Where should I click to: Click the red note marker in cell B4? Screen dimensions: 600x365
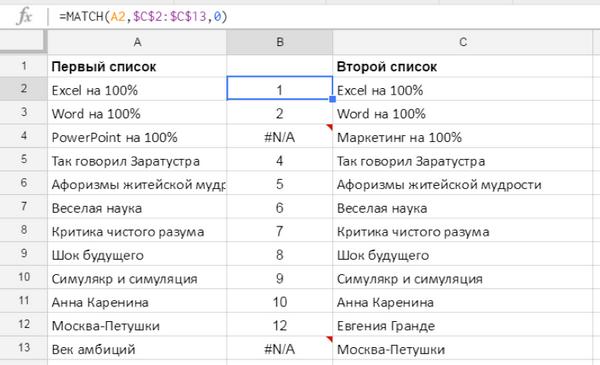coord(329,127)
